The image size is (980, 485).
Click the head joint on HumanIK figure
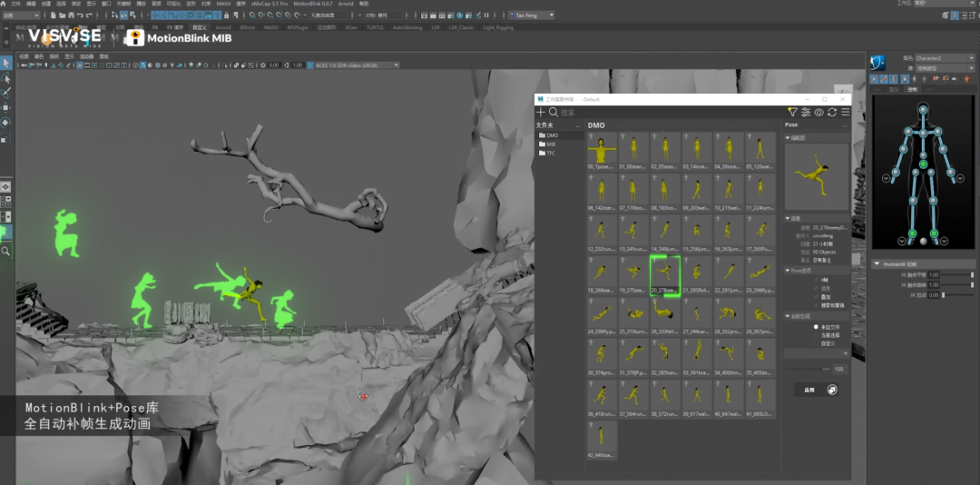click(923, 110)
